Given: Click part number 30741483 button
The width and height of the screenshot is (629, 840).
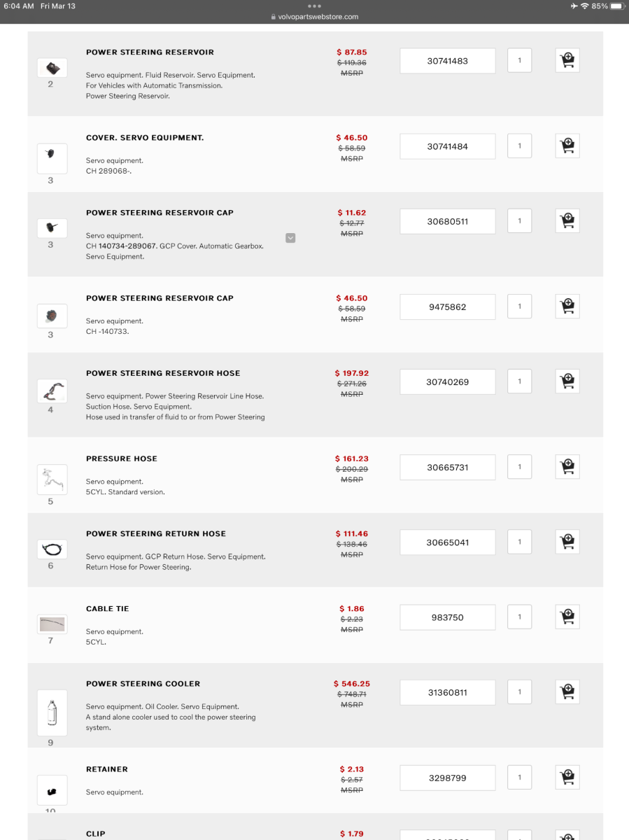Looking at the screenshot, I should [x=447, y=61].
